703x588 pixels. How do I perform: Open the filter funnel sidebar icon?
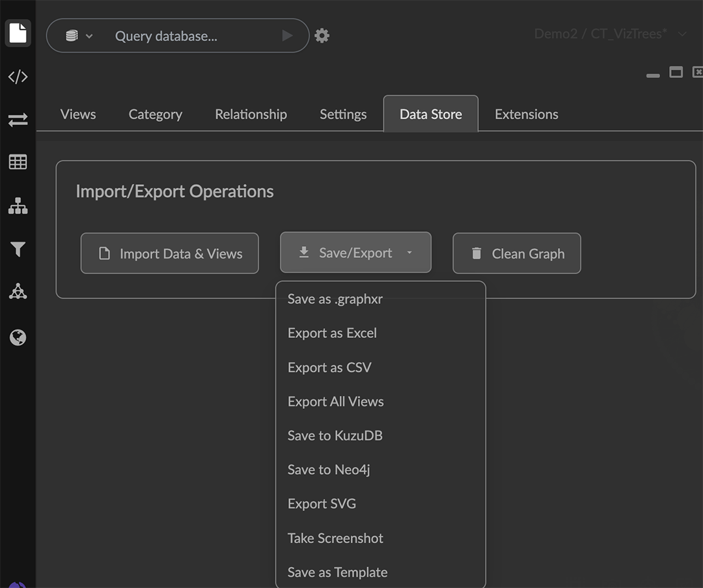(18, 249)
